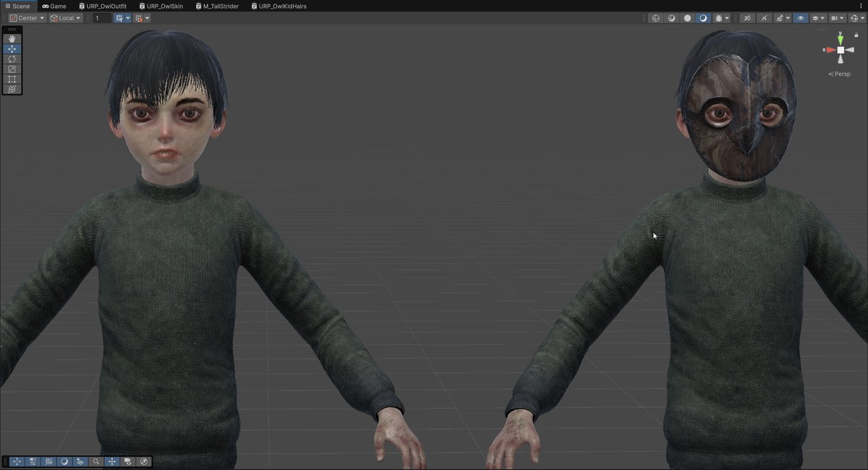
Task: Select the Hand view tool
Action: (12, 38)
